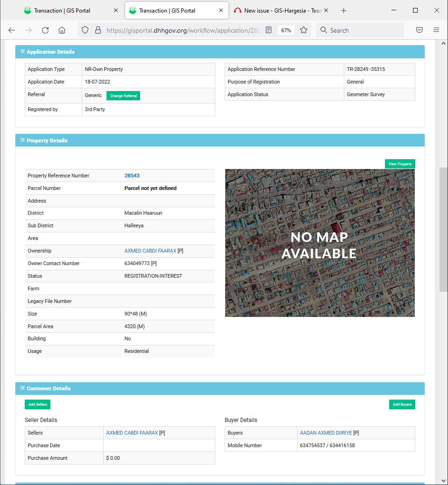Select application status Geometer Survey

pos(366,94)
